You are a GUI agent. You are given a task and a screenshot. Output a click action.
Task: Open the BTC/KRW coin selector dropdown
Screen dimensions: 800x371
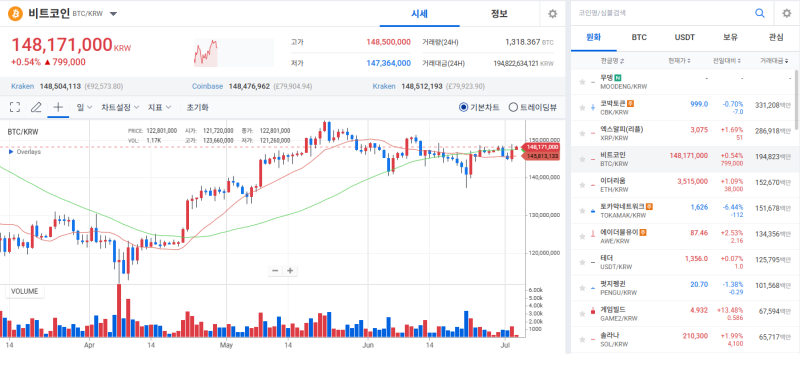tap(113, 14)
